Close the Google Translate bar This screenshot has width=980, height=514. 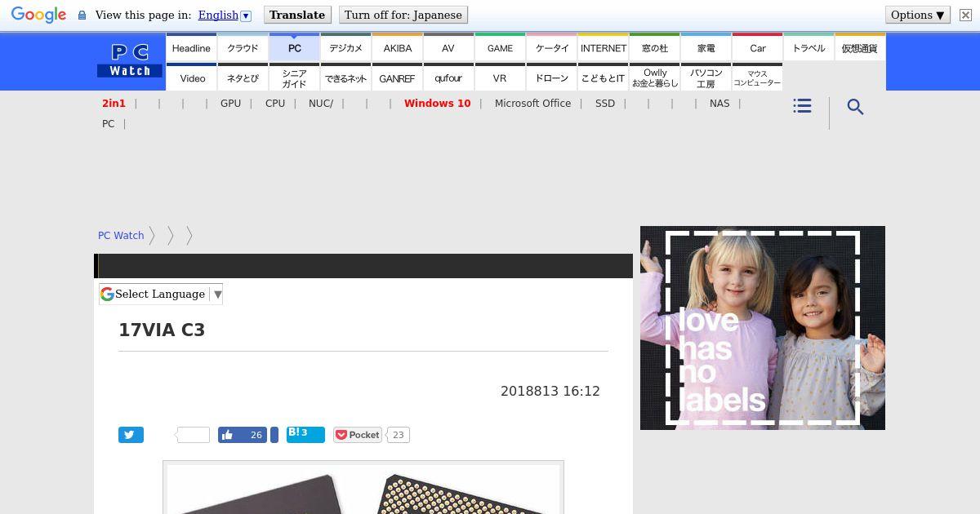965,15
